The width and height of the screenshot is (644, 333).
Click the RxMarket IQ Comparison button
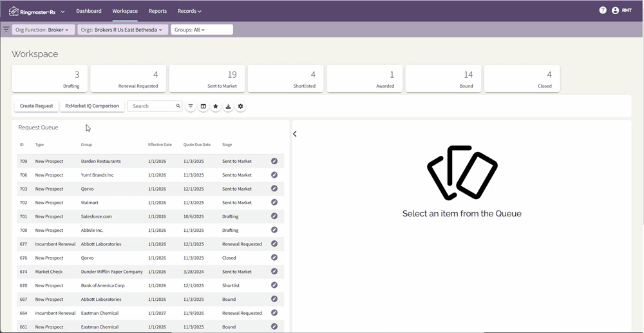point(92,106)
